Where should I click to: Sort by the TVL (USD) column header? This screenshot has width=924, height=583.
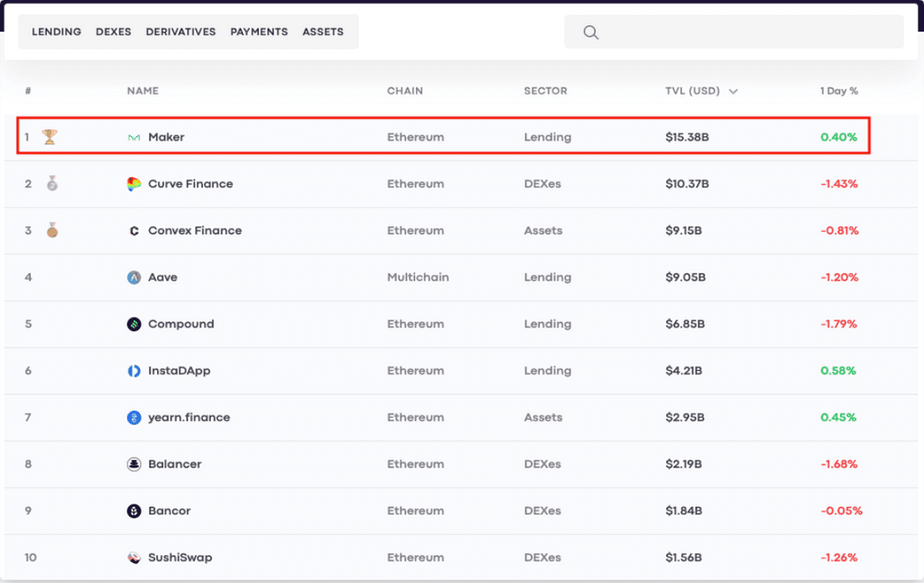pyautogui.click(x=692, y=91)
